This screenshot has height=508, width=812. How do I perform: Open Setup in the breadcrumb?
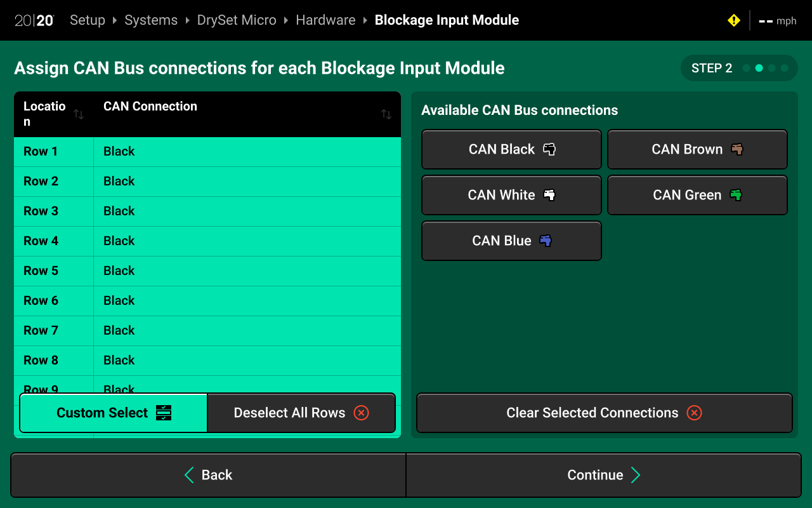click(88, 20)
